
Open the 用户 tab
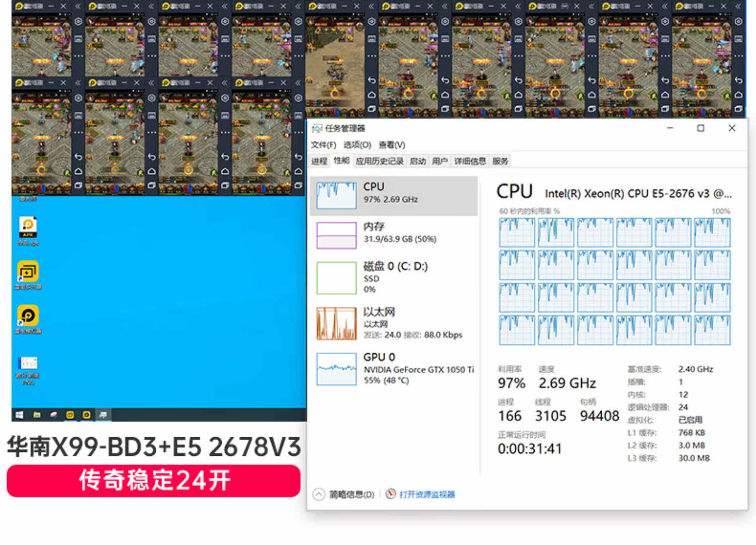coord(440,161)
